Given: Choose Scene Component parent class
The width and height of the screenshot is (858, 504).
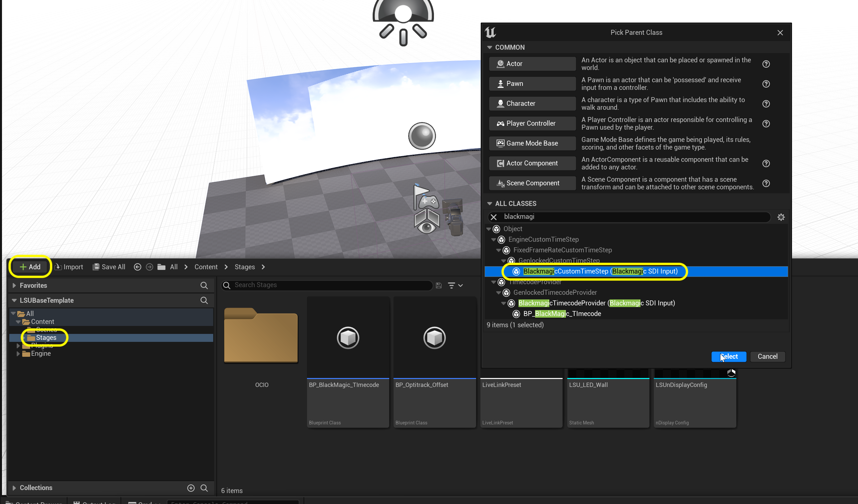Looking at the screenshot, I should 532,183.
